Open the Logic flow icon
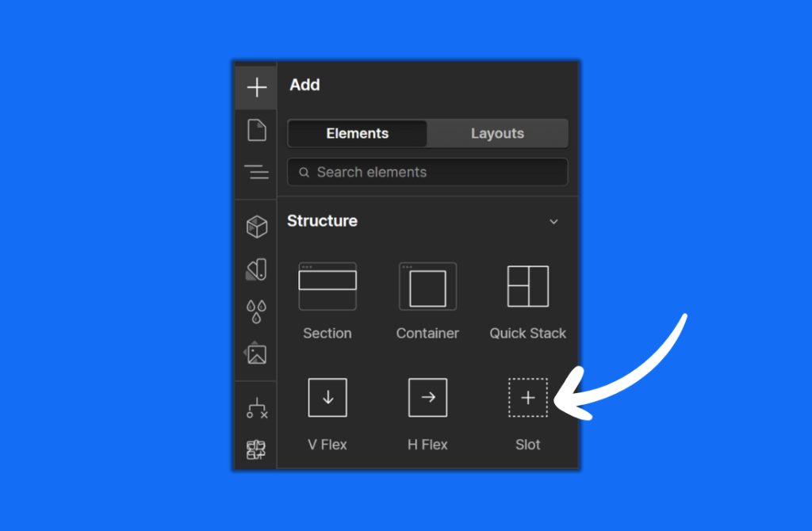 [256, 409]
